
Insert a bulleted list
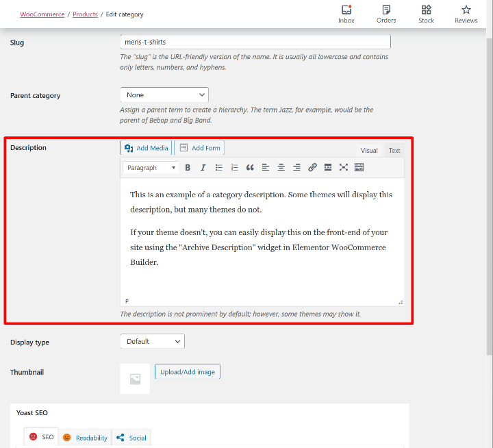click(219, 168)
